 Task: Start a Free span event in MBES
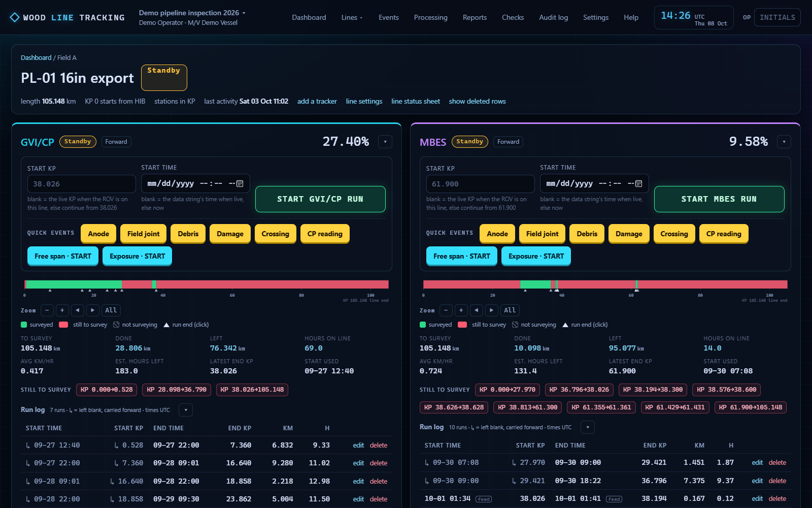pyautogui.click(x=462, y=256)
